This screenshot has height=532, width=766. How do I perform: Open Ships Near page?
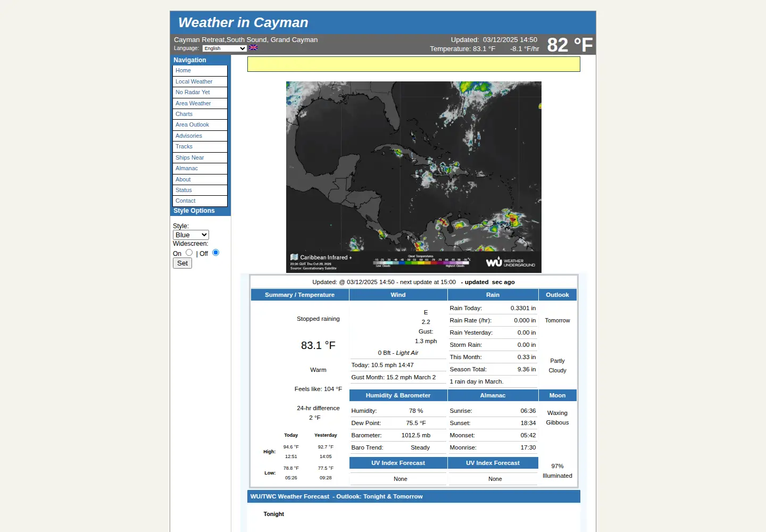click(x=200, y=157)
